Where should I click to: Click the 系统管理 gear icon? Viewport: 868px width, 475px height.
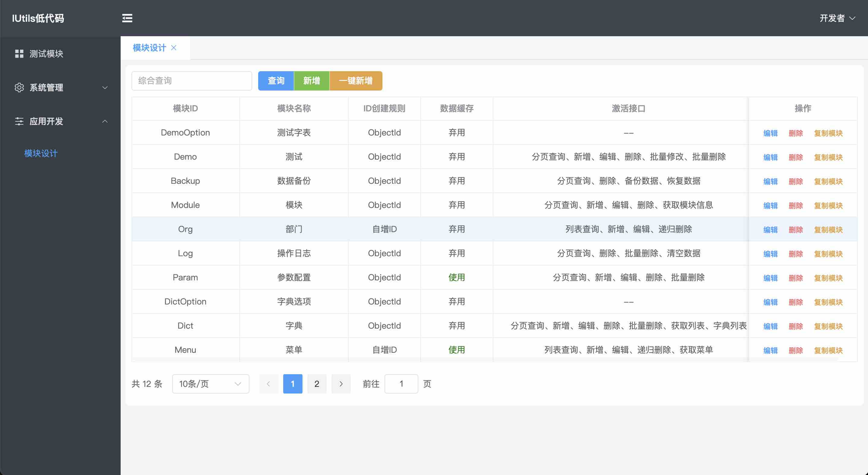pyautogui.click(x=19, y=87)
